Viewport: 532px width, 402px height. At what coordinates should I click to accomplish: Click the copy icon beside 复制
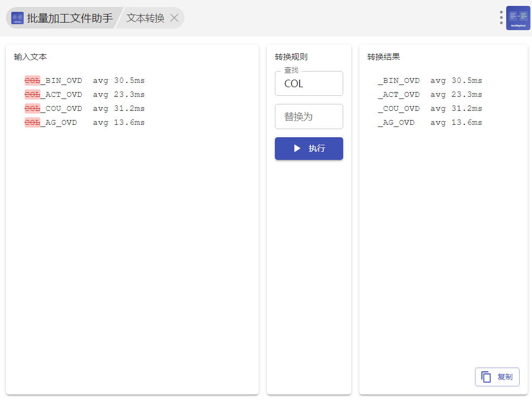click(486, 377)
